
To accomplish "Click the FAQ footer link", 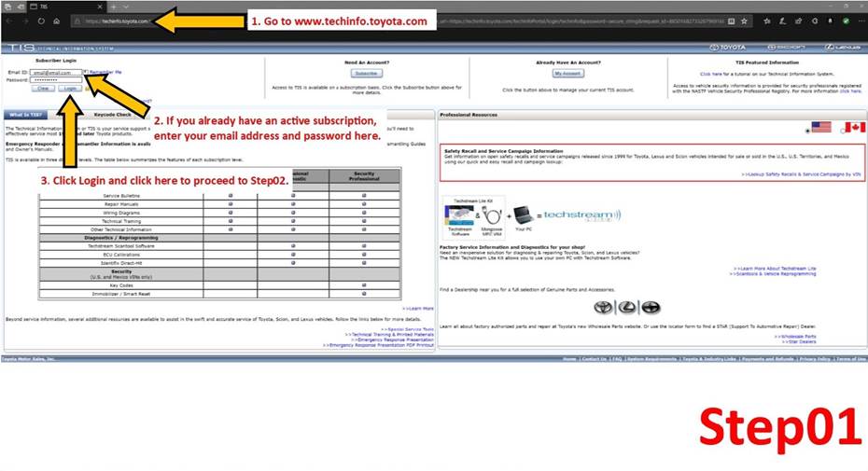I will [617, 359].
